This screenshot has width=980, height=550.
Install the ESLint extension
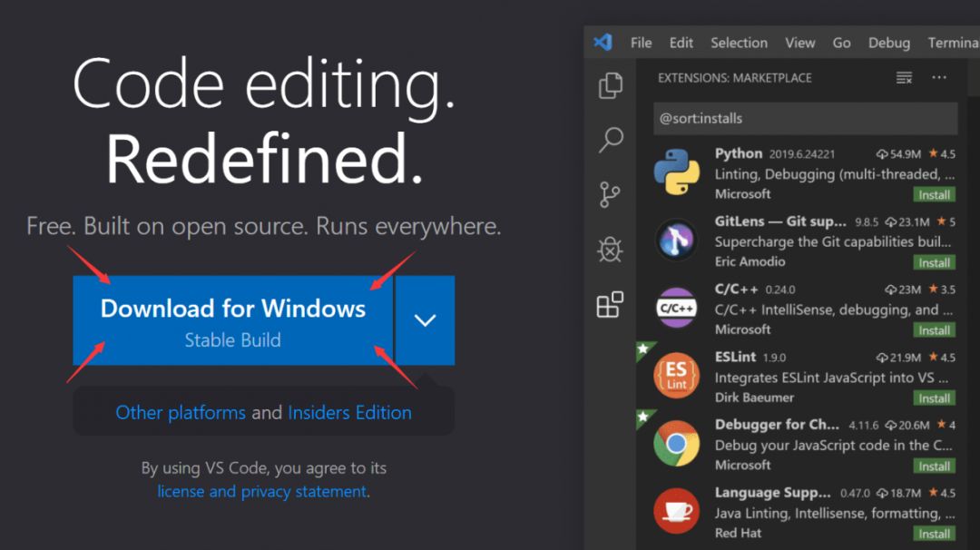(x=934, y=398)
